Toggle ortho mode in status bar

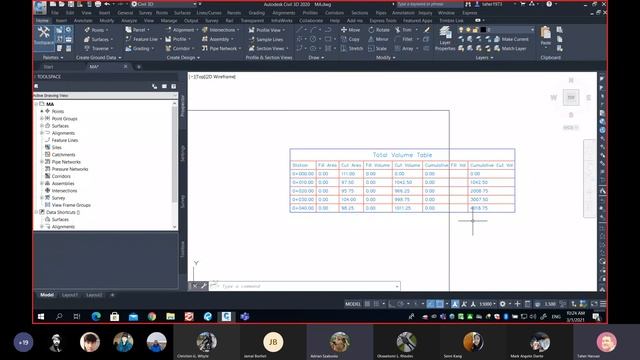[x=392, y=304]
